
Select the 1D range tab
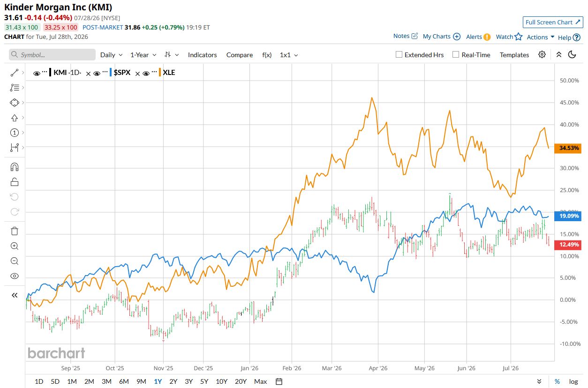pyautogui.click(x=39, y=381)
